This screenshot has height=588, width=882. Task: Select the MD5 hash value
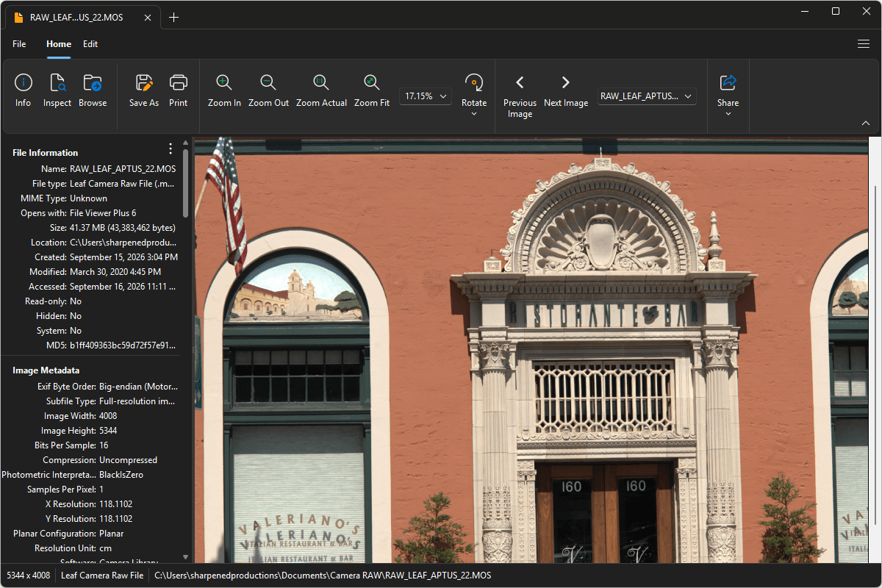tap(123, 345)
